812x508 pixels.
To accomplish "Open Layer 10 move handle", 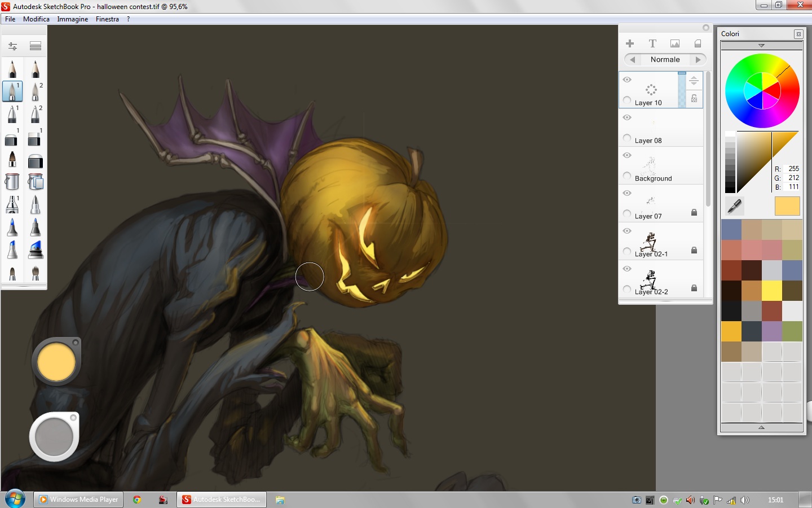I will (694, 81).
